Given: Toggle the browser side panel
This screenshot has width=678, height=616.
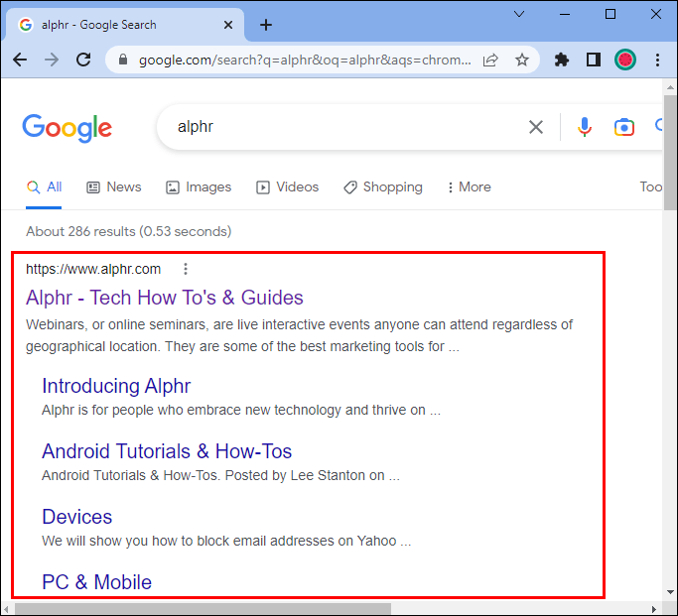Looking at the screenshot, I should (594, 60).
